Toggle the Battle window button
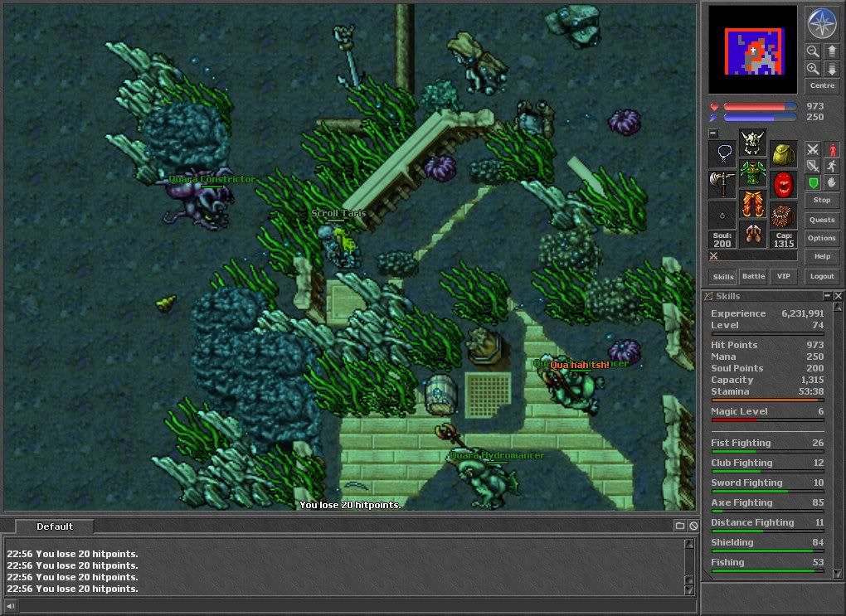The height and width of the screenshot is (616, 846). 753,276
